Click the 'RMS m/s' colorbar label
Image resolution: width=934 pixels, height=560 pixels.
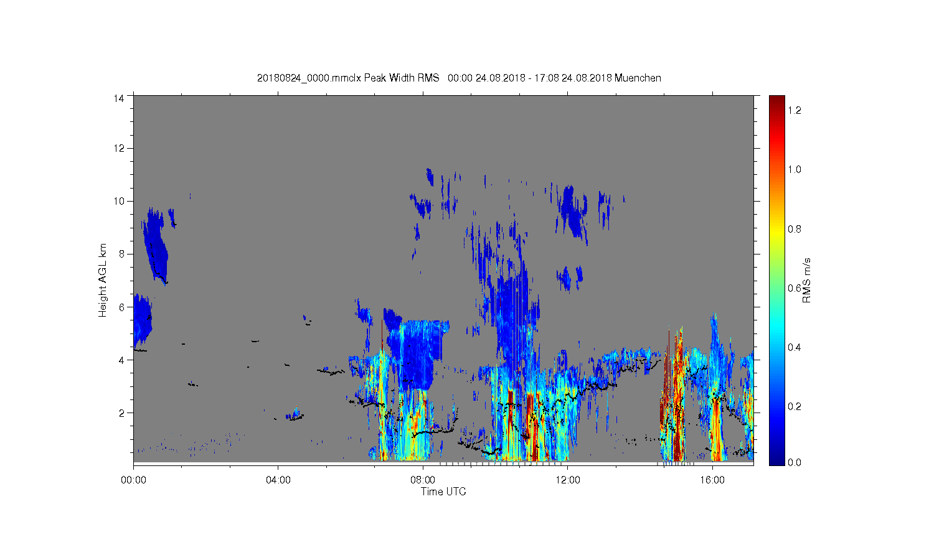point(807,280)
